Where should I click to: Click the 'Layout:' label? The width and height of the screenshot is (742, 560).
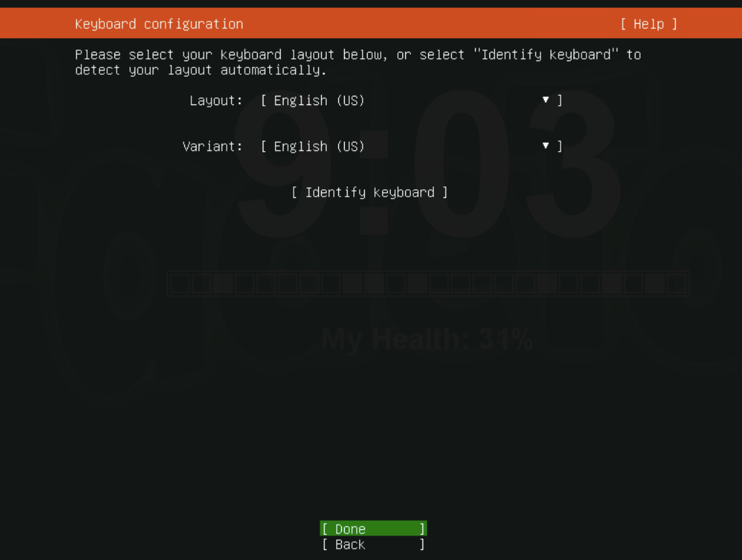click(x=216, y=100)
